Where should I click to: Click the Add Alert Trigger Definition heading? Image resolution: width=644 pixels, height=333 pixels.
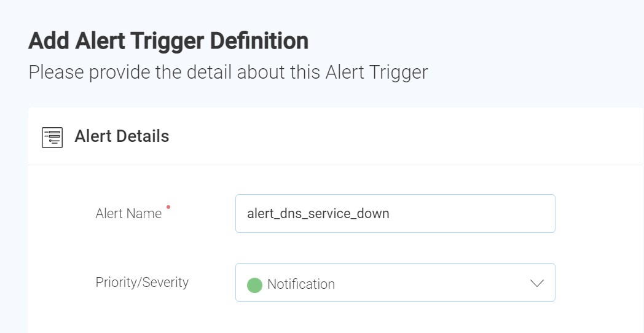[168, 41]
